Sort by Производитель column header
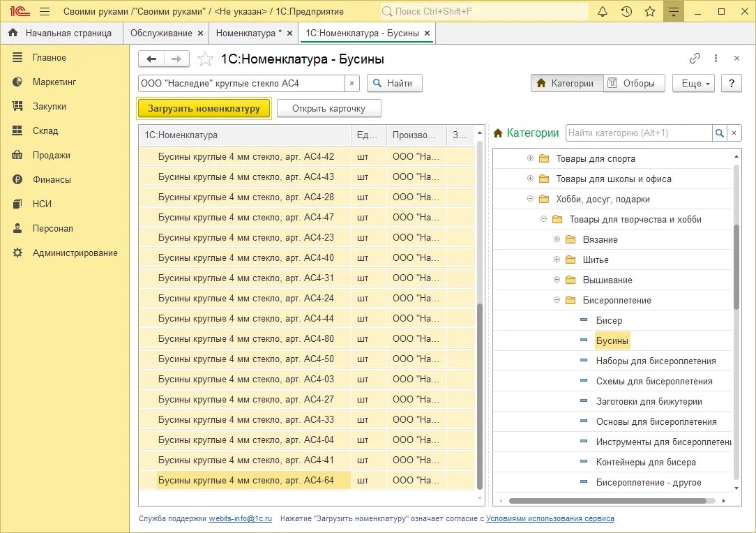Screen dimensions: 756x533 tap(416, 135)
